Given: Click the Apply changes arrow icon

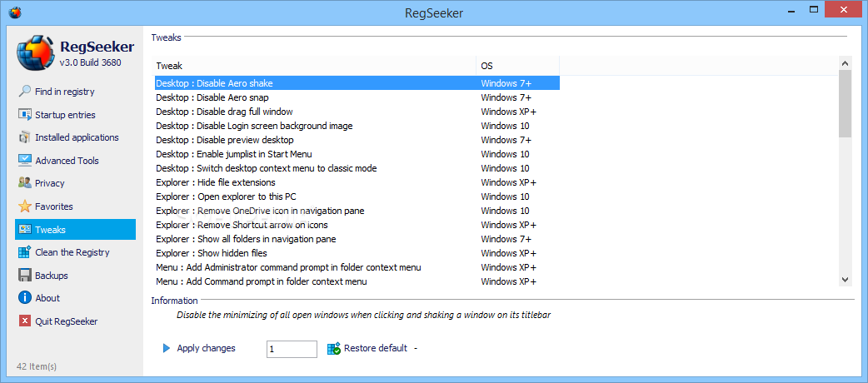Looking at the screenshot, I should (x=167, y=348).
